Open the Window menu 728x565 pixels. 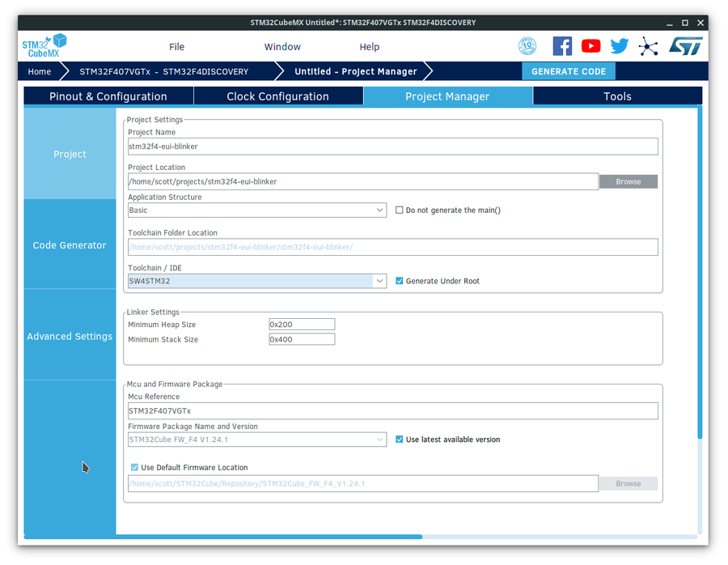point(282,46)
